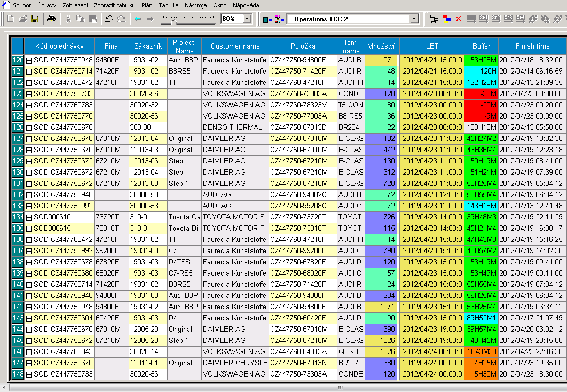Open the Okno menu
This screenshot has width=567, height=392.
pyautogui.click(x=220, y=5)
